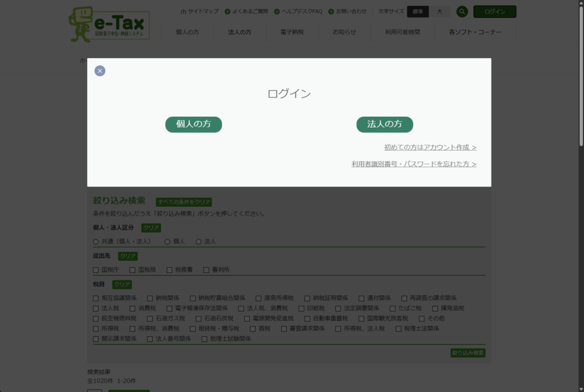
Task: Open 電子納税 navigation menu
Action: (x=292, y=32)
